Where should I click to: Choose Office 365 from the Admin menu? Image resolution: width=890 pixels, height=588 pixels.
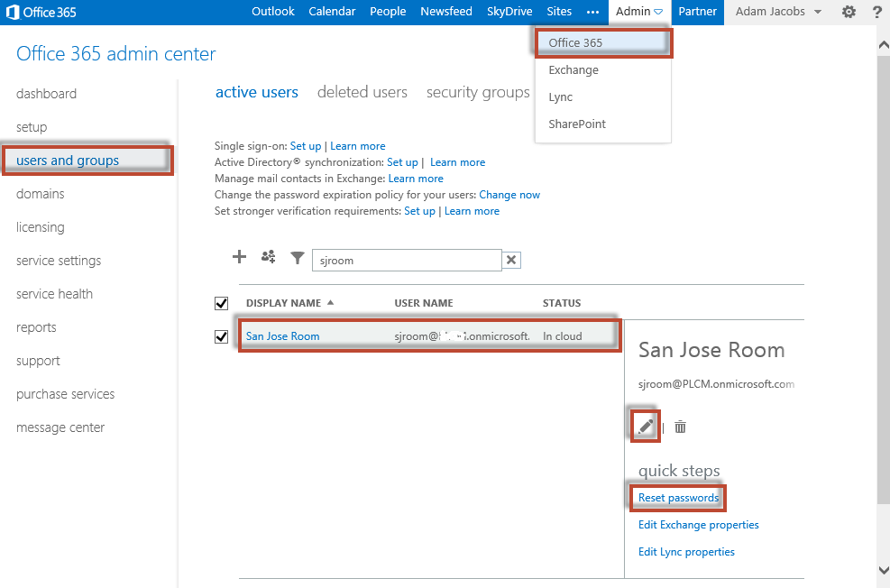click(x=602, y=42)
